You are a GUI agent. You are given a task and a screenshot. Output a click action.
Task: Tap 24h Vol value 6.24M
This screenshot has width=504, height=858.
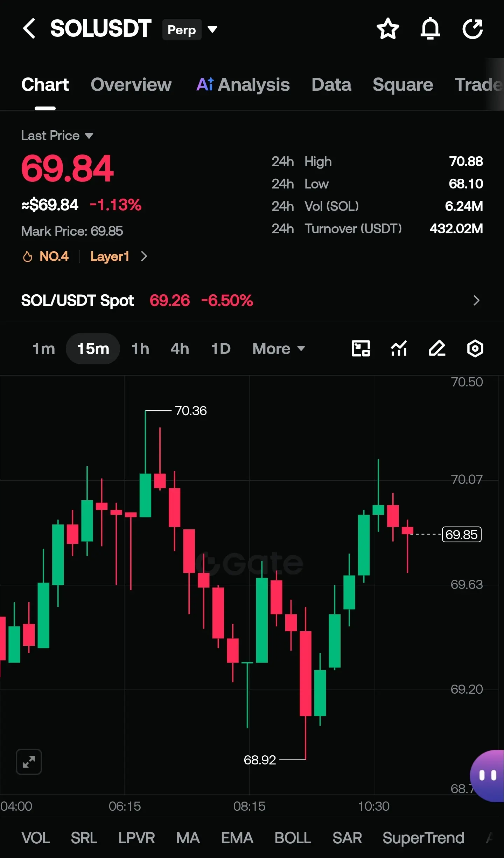pyautogui.click(x=464, y=206)
